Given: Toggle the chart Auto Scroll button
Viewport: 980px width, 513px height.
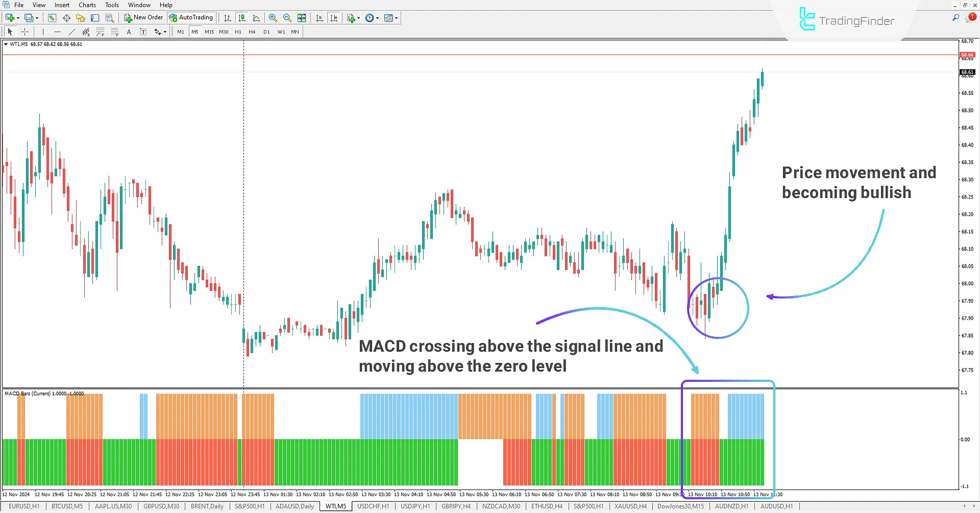Looking at the screenshot, I should click(x=320, y=18).
